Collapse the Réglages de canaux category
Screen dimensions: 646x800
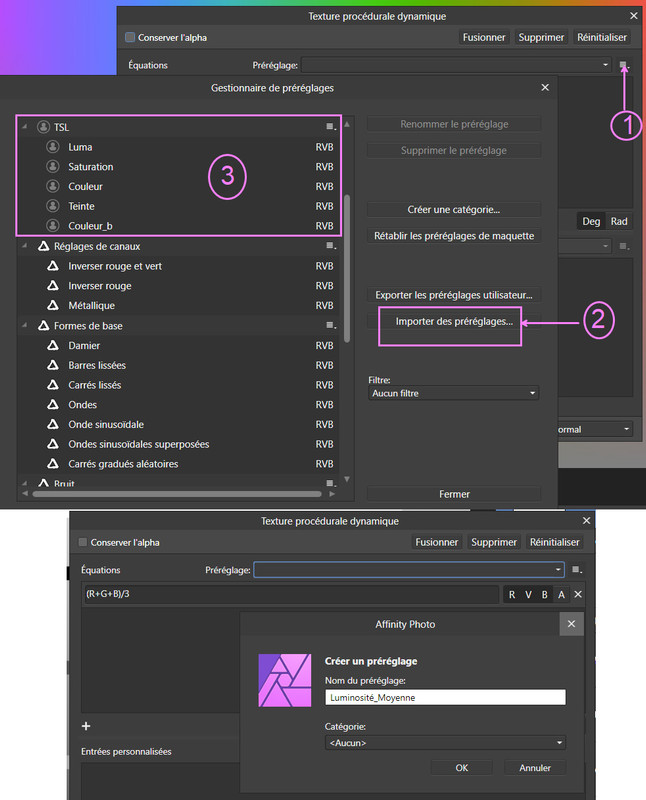24,246
